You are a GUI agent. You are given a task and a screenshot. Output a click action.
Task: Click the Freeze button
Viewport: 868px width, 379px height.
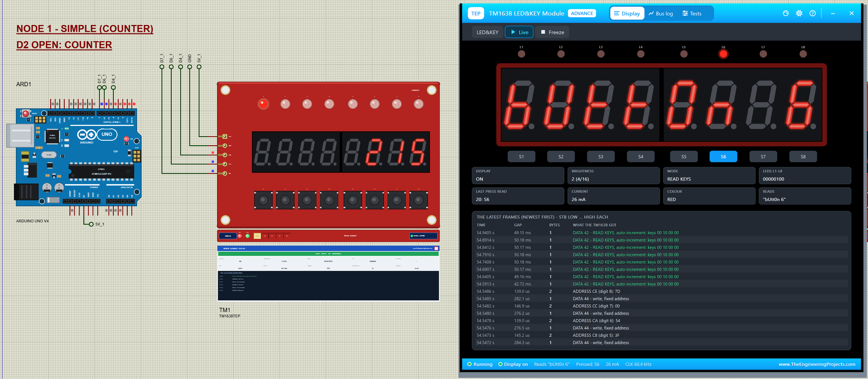click(x=552, y=32)
